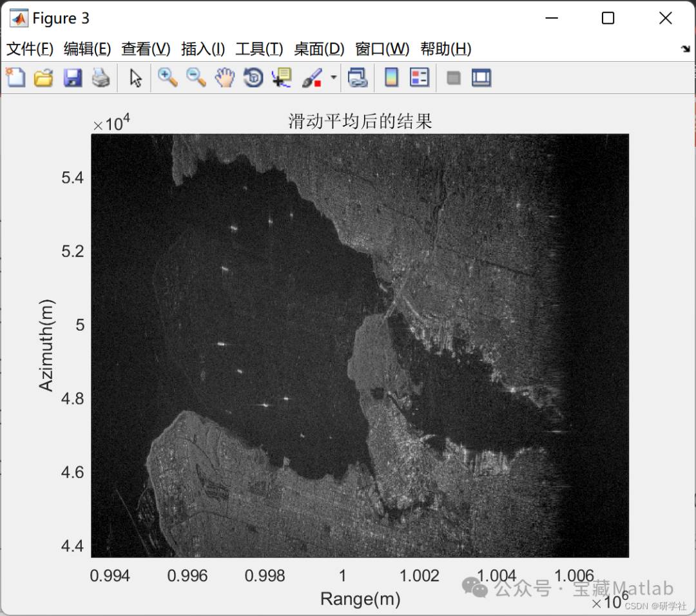Open the 文件(F) menu

click(30, 49)
